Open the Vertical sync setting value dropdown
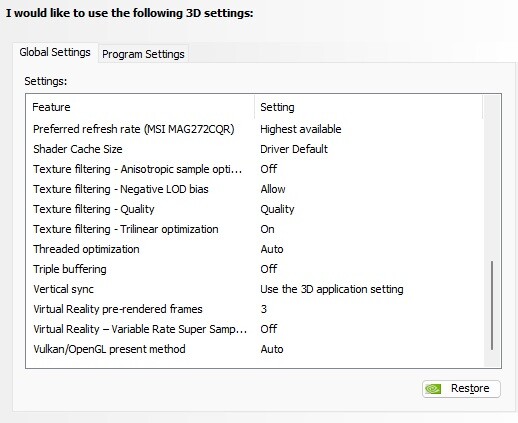This screenshot has width=518, height=423. [332, 289]
